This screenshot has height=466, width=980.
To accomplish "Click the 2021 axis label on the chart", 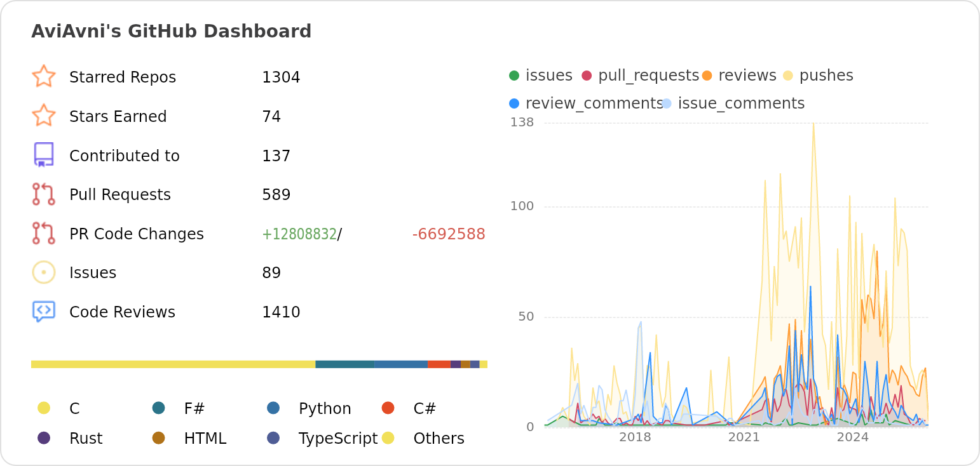I will (x=744, y=437).
